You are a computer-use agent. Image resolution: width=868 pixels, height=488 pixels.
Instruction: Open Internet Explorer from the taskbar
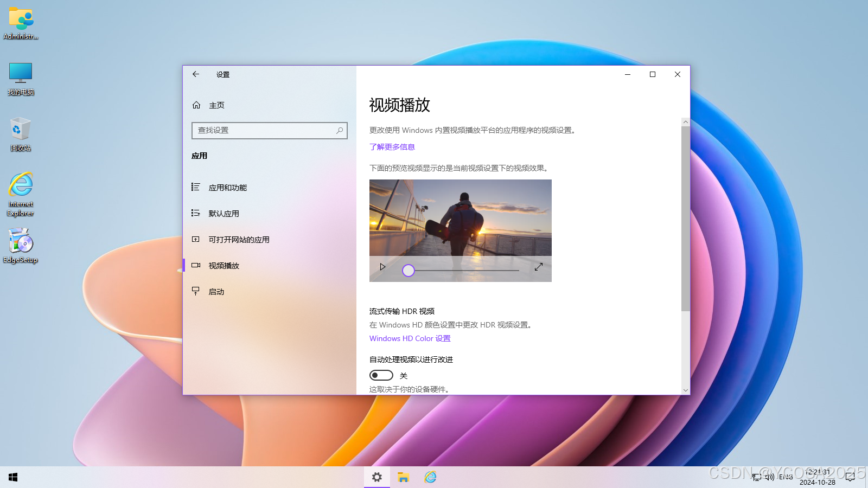coord(430,477)
